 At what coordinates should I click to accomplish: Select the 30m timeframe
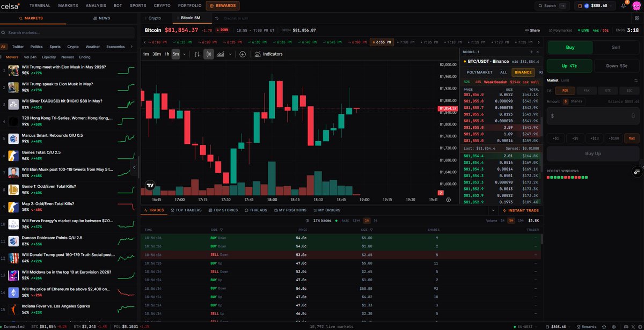tap(157, 54)
